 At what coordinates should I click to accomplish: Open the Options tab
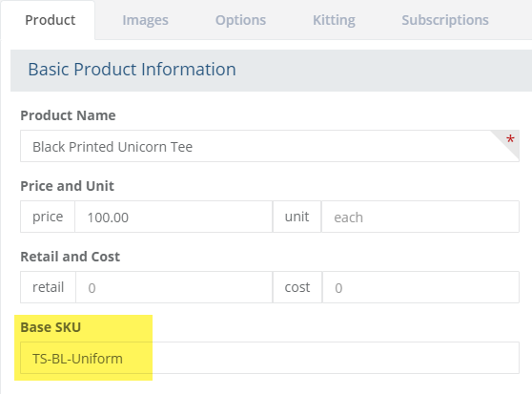pos(240,20)
